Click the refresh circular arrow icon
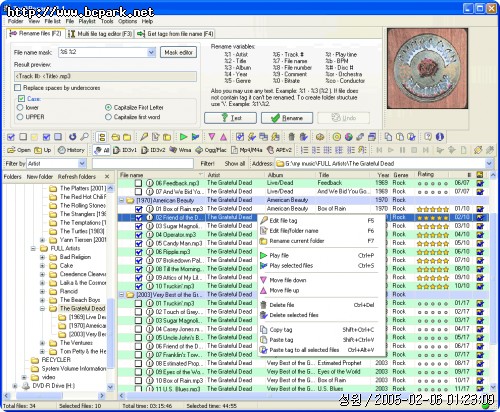The width and height of the screenshot is (500, 412). [72, 137]
